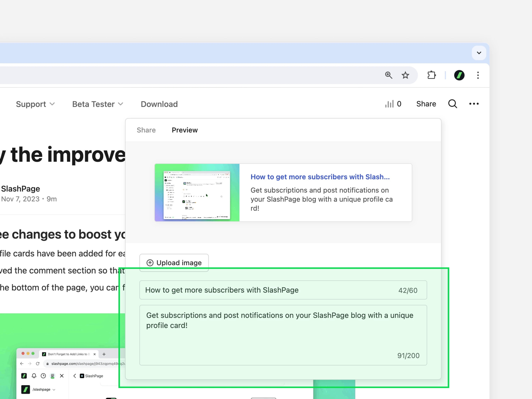Open the page search magnifier icon
532x399 pixels.
point(453,104)
